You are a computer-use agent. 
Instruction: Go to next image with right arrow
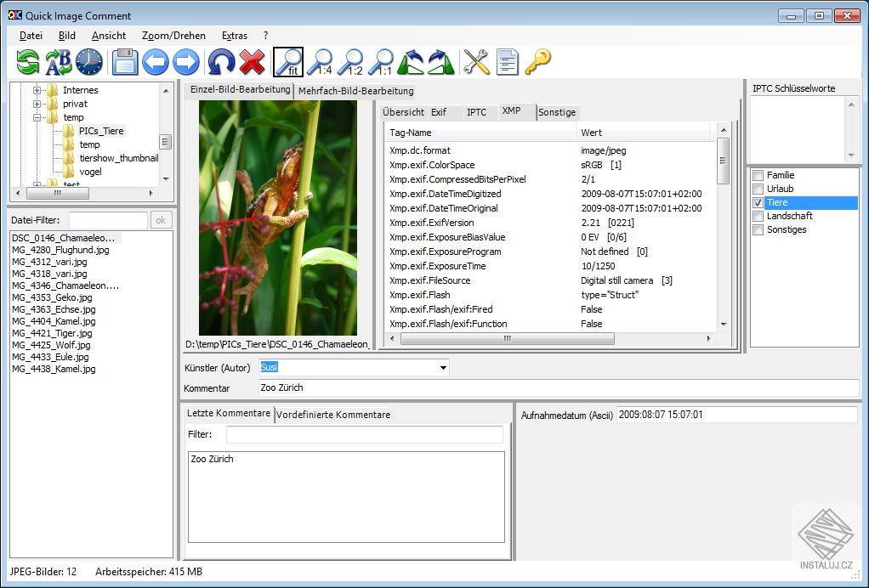point(186,62)
